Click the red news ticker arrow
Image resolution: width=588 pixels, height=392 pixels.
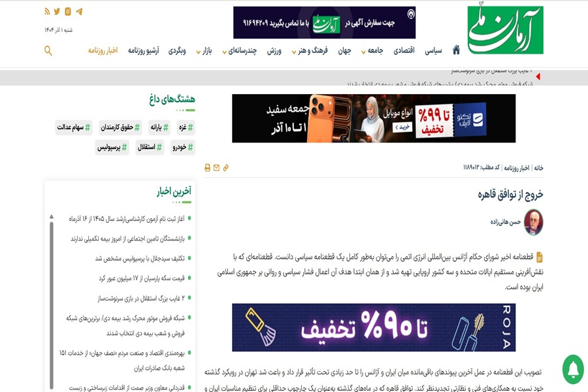click(x=538, y=77)
